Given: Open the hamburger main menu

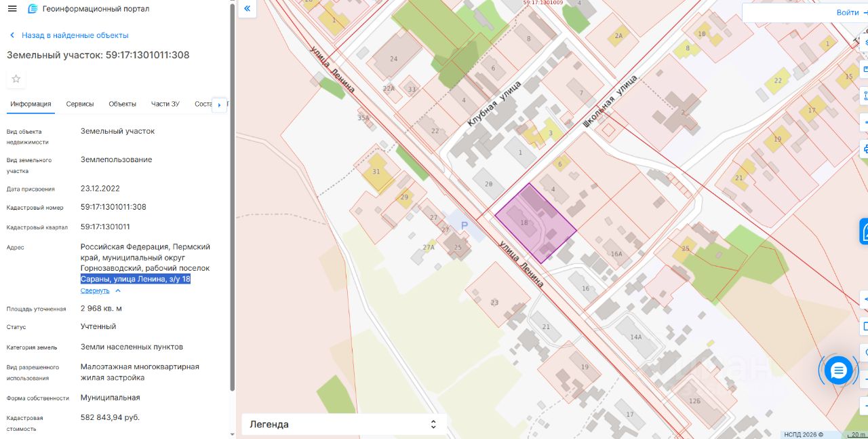Looking at the screenshot, I should click(x=12, y=9).
